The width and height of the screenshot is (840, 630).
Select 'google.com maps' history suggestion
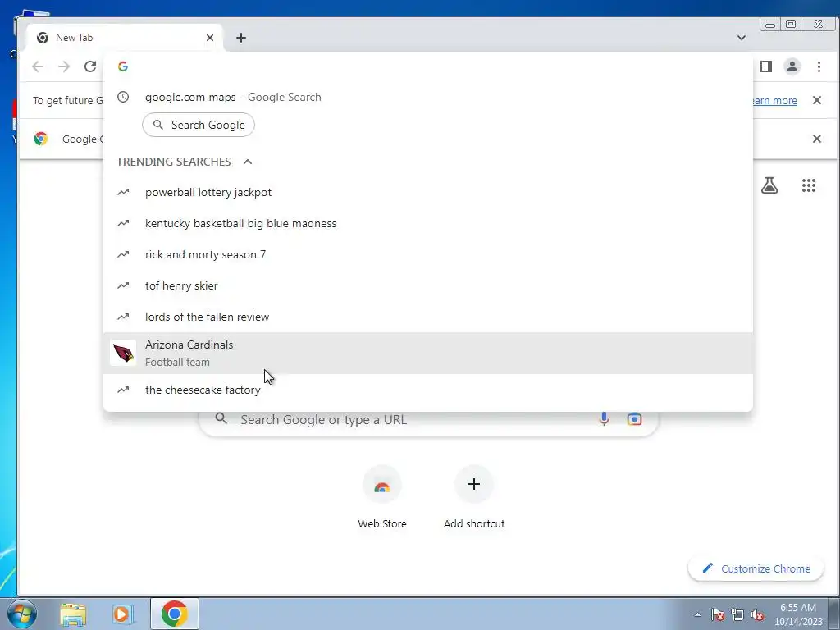click(x=428, y=97)
